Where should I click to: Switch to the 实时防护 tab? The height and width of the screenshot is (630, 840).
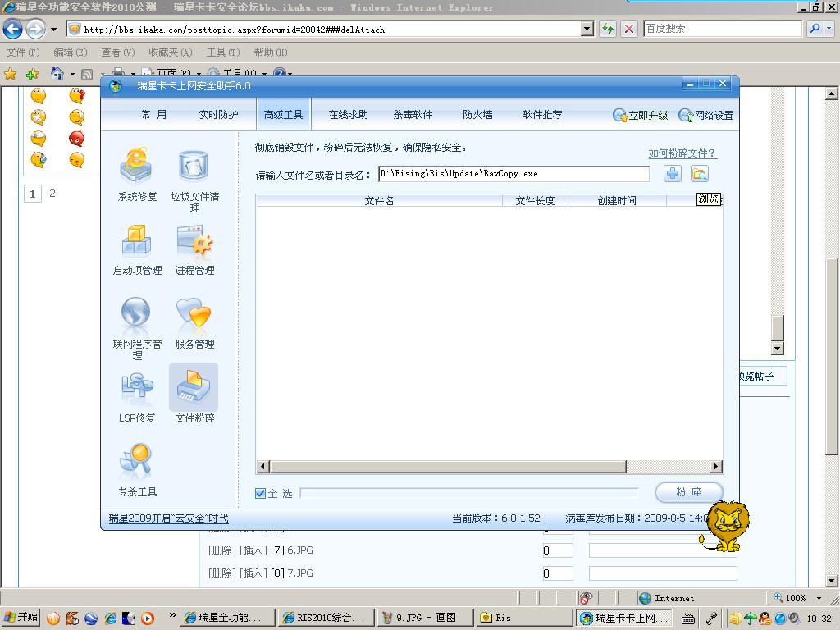pyautogui.click(x=218, y=114)
